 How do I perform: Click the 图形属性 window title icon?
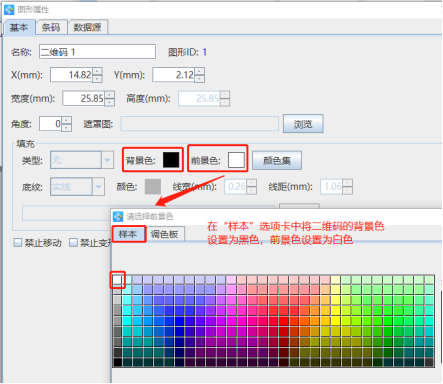9,10
